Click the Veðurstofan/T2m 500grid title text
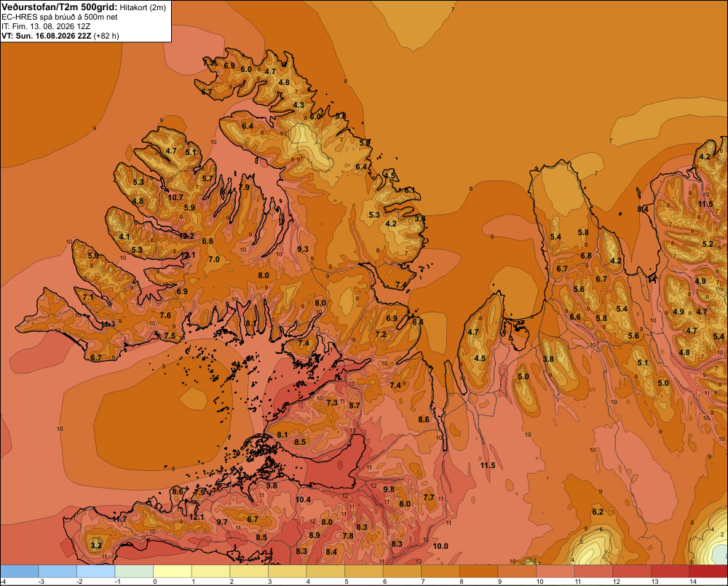Image resolution: width=728 pixels, height=586 pixels. (60, 7)
